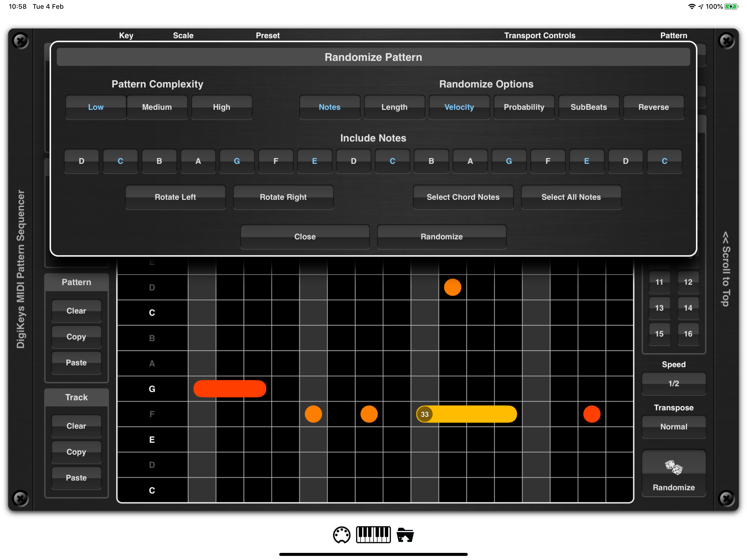Tap Scroll to Top on right edge
This screenshot has width=747, height=560.
[726, 269]
